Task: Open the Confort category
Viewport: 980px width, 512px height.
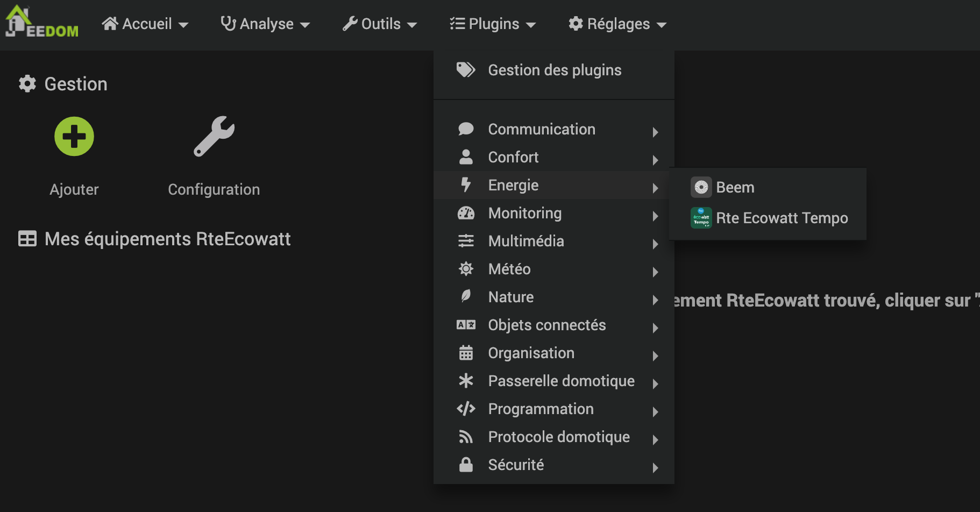Action: click(554, 157)
